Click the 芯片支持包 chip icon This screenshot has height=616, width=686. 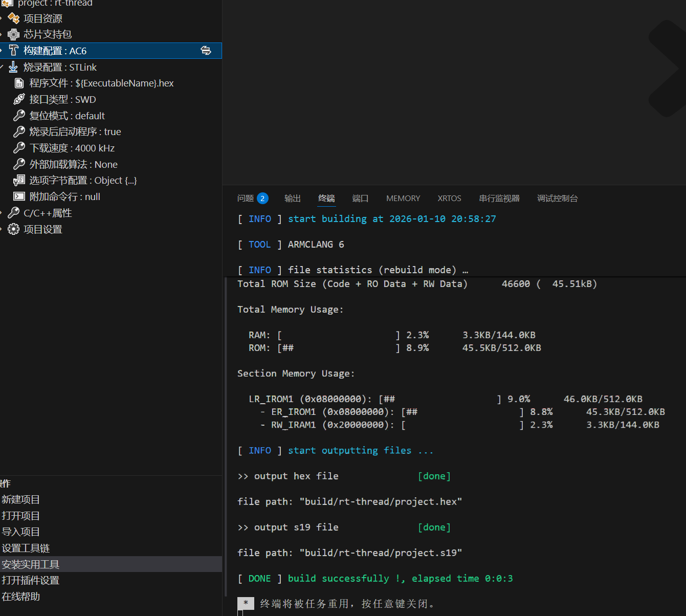(x=14, y=34)
